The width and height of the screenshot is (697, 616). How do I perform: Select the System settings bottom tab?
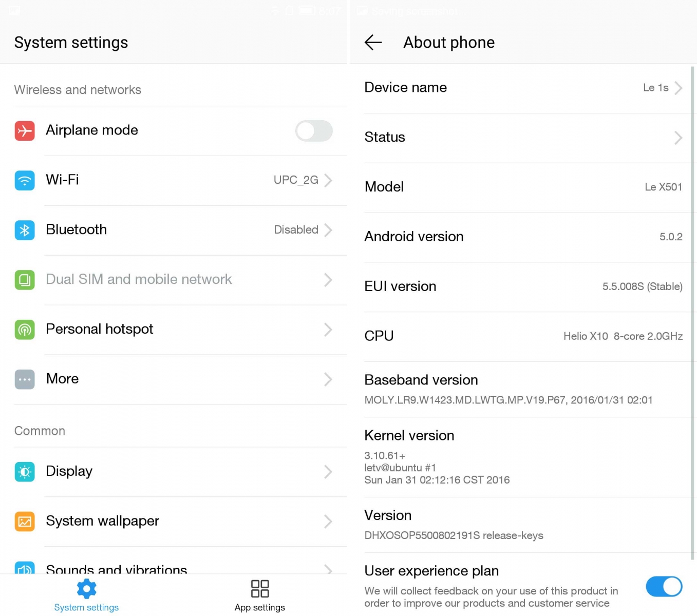coord(86,595)
